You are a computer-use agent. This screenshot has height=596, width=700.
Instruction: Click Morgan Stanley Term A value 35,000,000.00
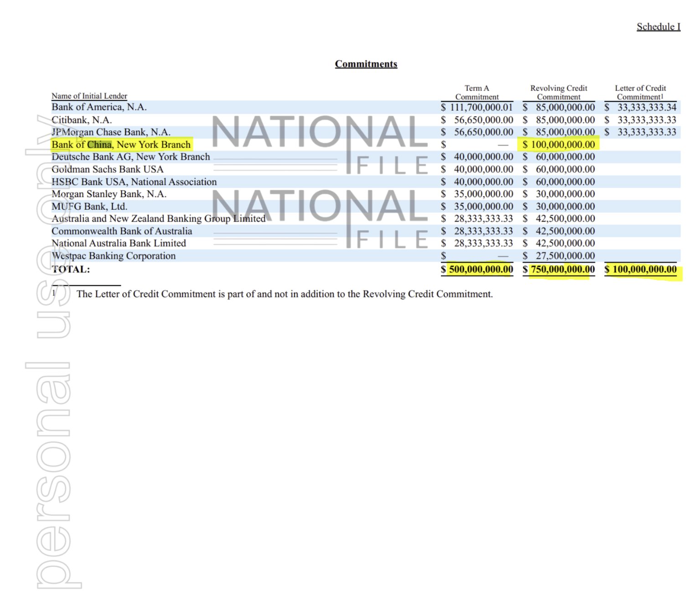[x=483, y=194]
